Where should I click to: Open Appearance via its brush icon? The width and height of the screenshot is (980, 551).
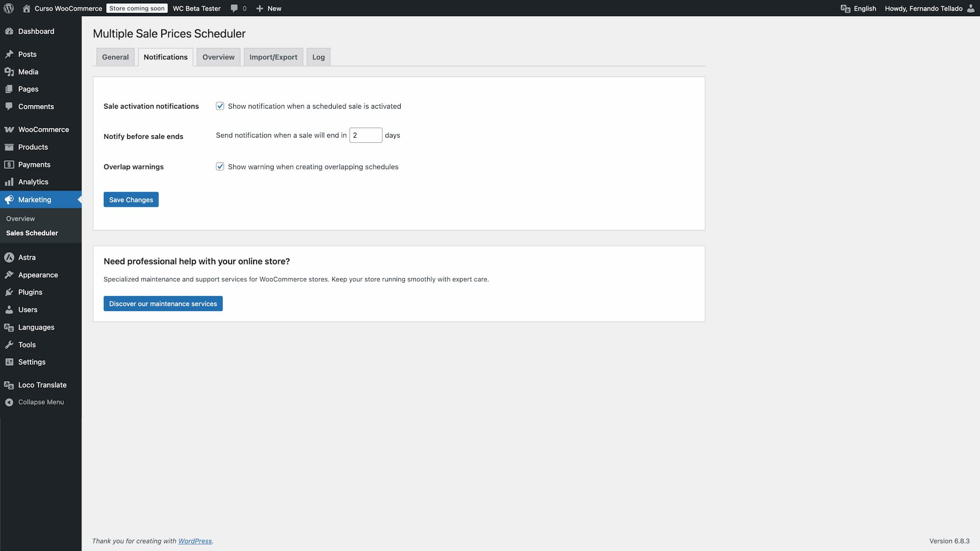pyautogui.click(x=9, y=274)
